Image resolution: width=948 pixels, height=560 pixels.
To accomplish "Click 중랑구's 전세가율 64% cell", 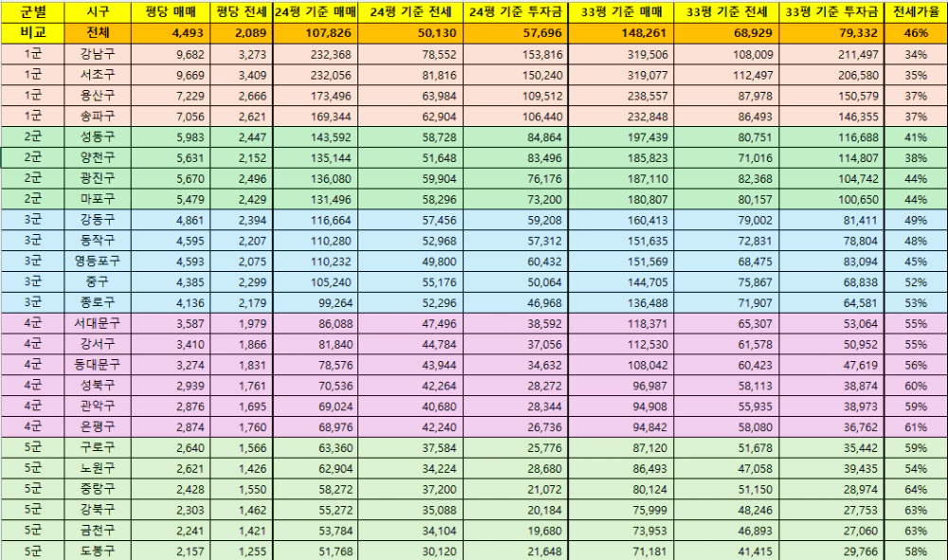I will 916,489.
